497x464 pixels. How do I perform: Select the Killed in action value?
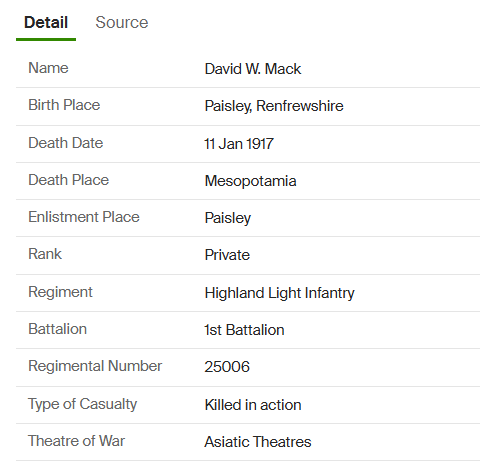point(253,405)
